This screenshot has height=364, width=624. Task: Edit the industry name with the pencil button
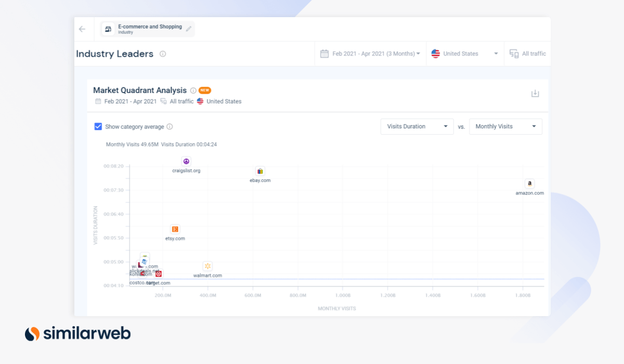189,29
